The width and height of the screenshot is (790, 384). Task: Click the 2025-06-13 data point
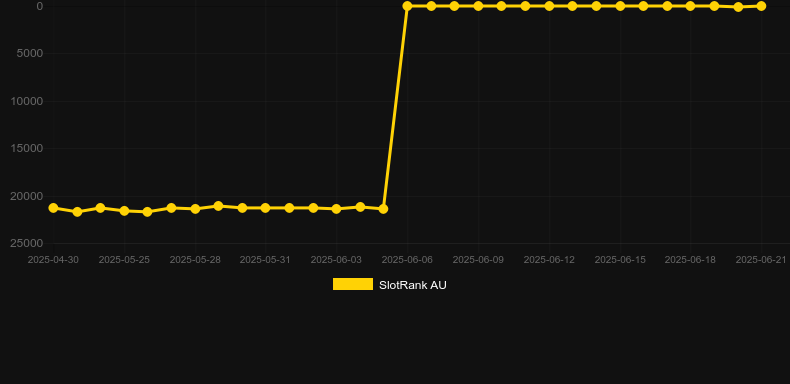pos(572,6)
